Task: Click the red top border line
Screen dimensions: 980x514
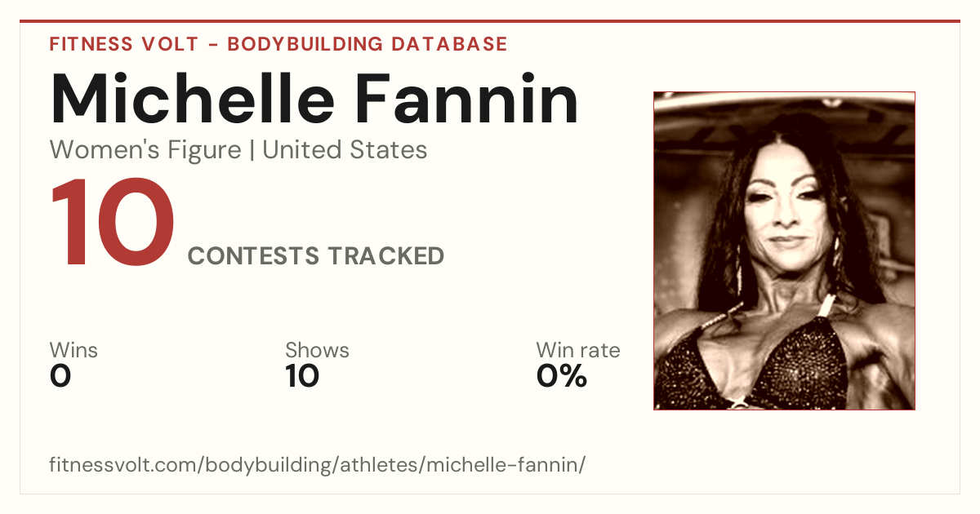Action: (x=490, y=21)
